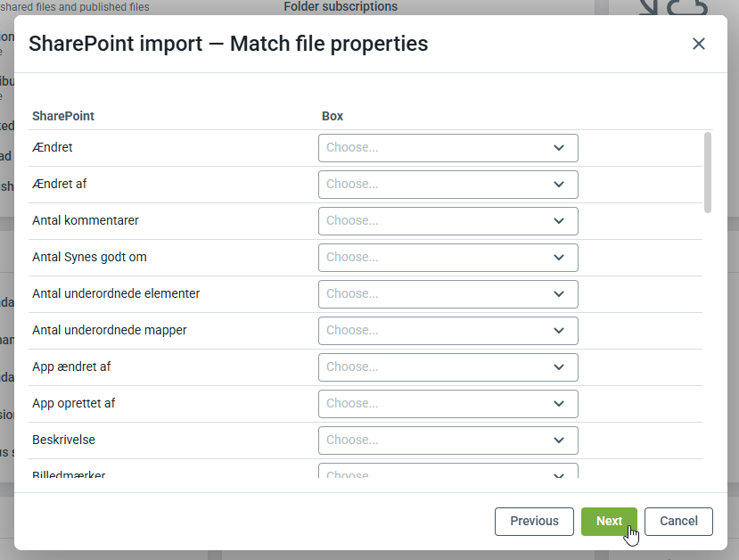Screen dimensions: 739x560
Task: Choose Box property for Antal Synes godt om
Action: [x=448, y=258]
